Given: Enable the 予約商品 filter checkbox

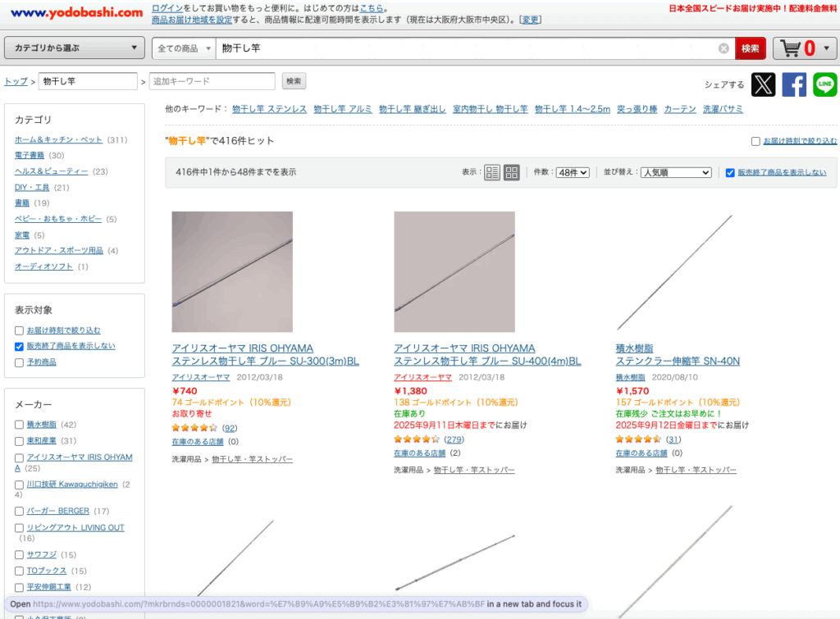Looking at the screenshot, I should pyautogui.click(x=19, y=362).
